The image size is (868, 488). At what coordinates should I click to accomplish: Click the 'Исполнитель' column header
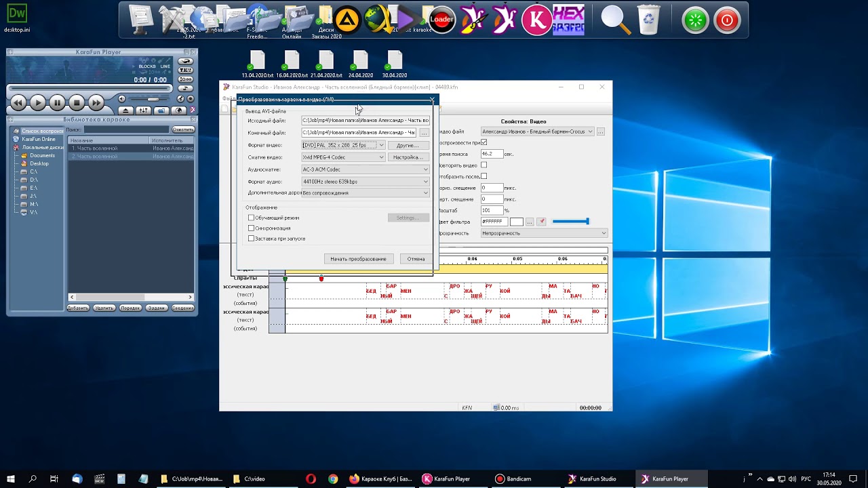coord(172,140)
